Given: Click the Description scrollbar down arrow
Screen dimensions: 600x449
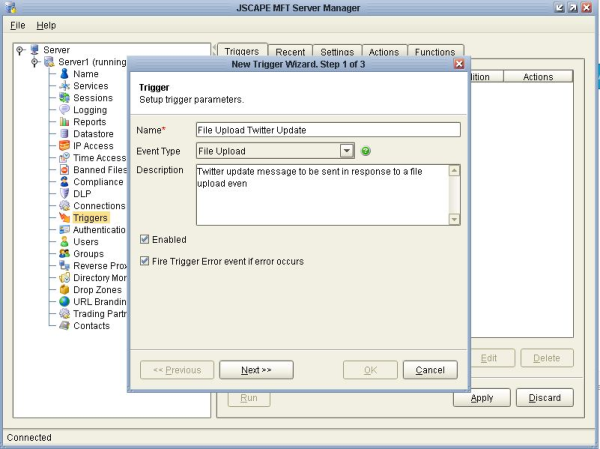Looking at the screenshot, I should [454, 220].
